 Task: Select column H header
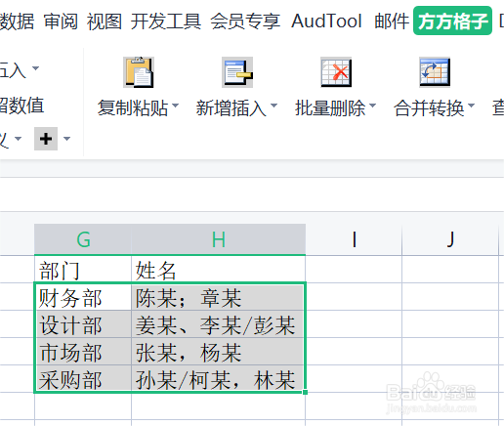click(x=219, y=239)
